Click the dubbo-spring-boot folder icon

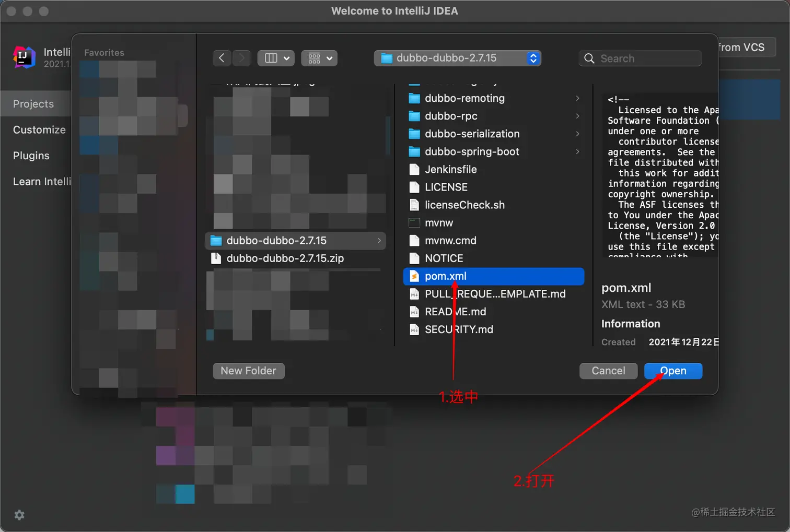pos(414,151)
